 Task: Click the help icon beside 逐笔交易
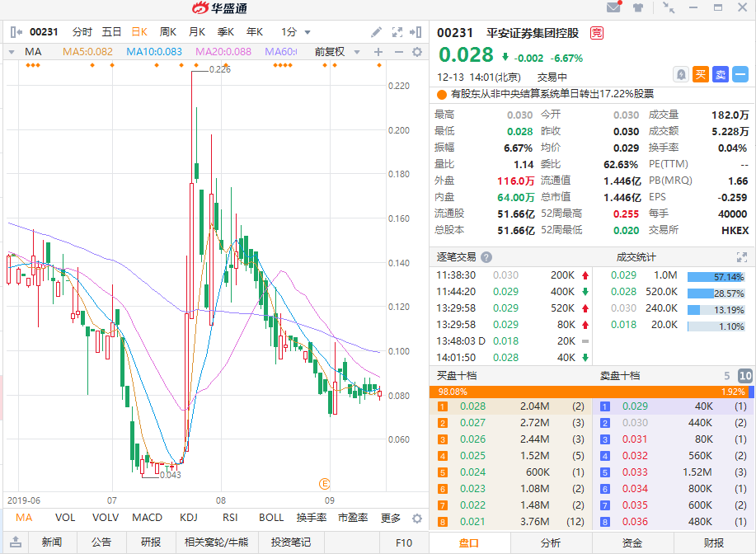point(486,257)
